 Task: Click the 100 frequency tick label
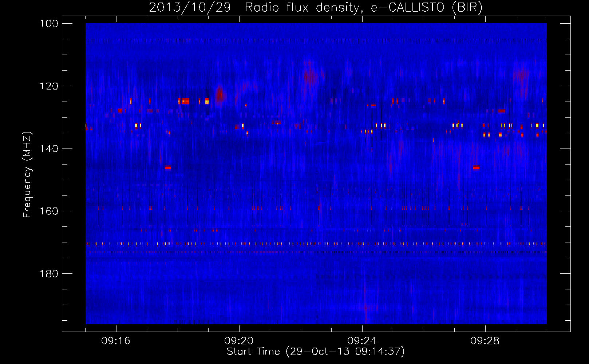[x=49, y=24]
